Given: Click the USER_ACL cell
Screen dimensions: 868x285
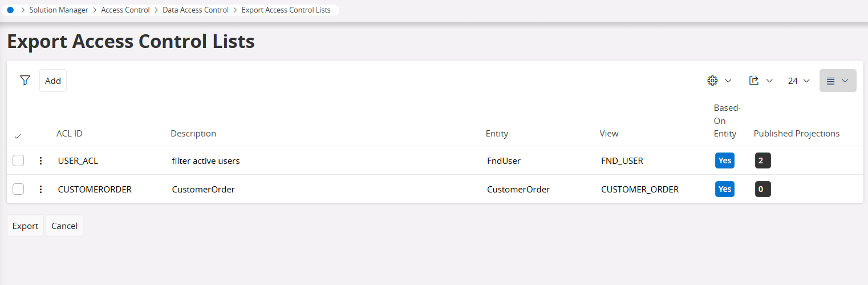Looking at the screenshot, I should pyautogui.click(x=78, y=160).
